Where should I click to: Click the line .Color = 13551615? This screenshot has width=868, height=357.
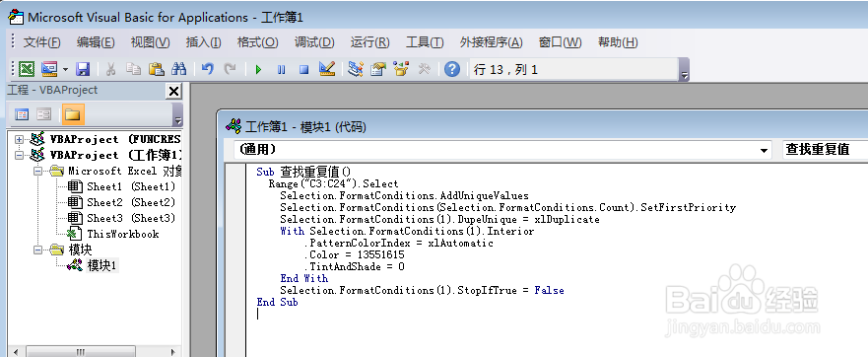point(354,255)
